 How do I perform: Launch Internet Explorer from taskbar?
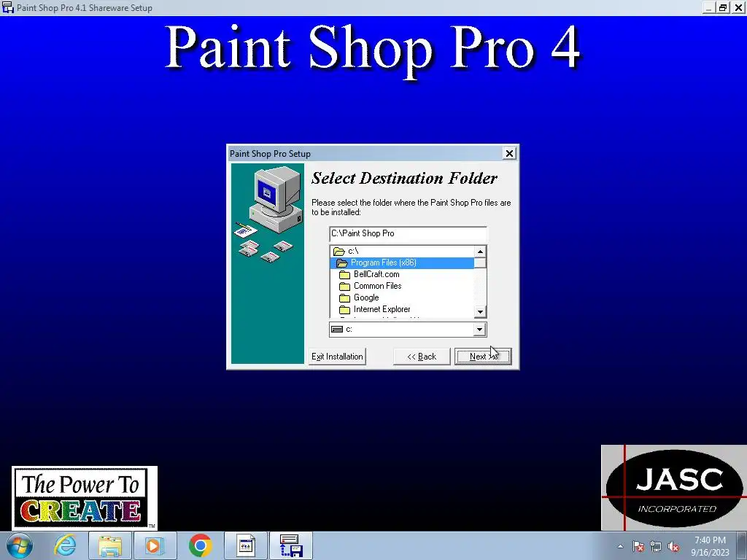tap(65, 545)
